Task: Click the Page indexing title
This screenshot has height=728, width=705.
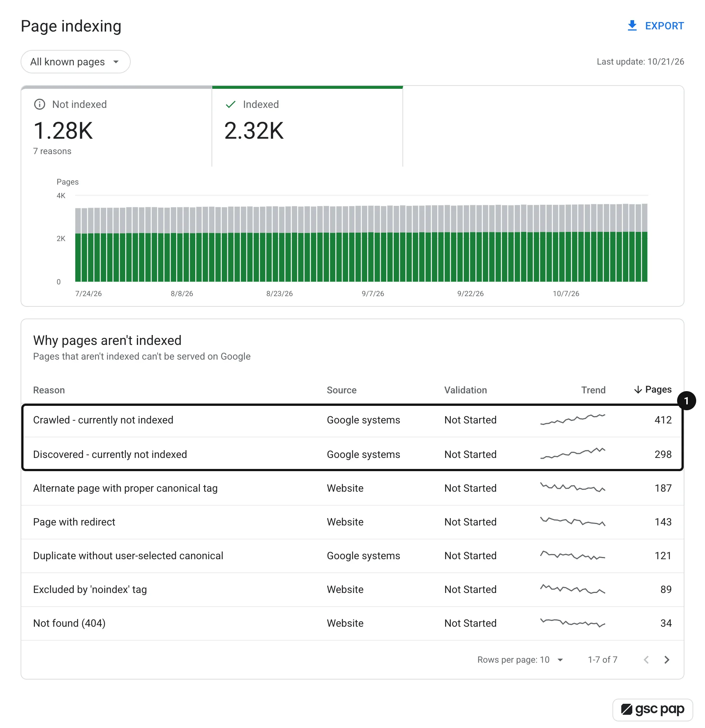Action: [x=71, y=26]
